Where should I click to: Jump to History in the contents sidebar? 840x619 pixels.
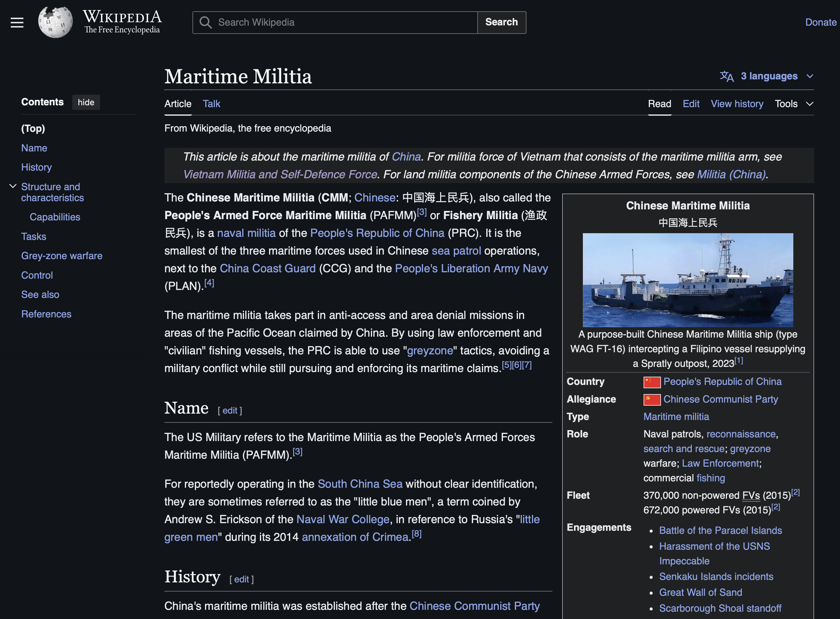pos(36,167)
